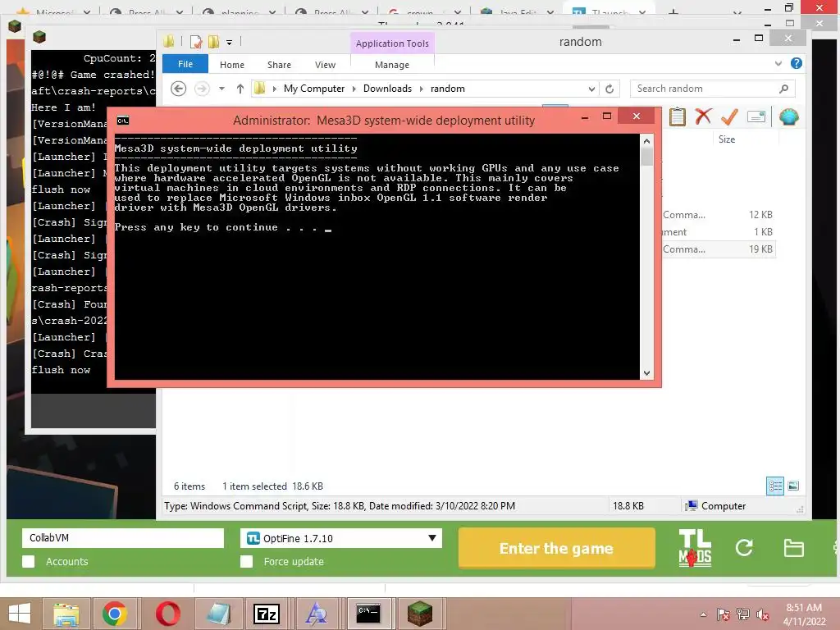Viewport: 840px width, 630px height.
Task: Click the search magnifier in Search random
Action: (783, 89)
